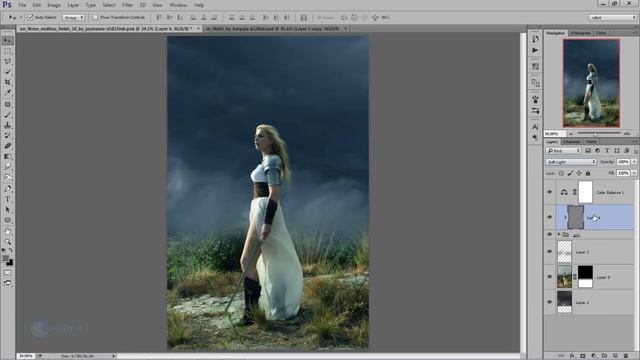Select the Crop tool
Viewport: 640px width, 360px height.
click(8, 82)
